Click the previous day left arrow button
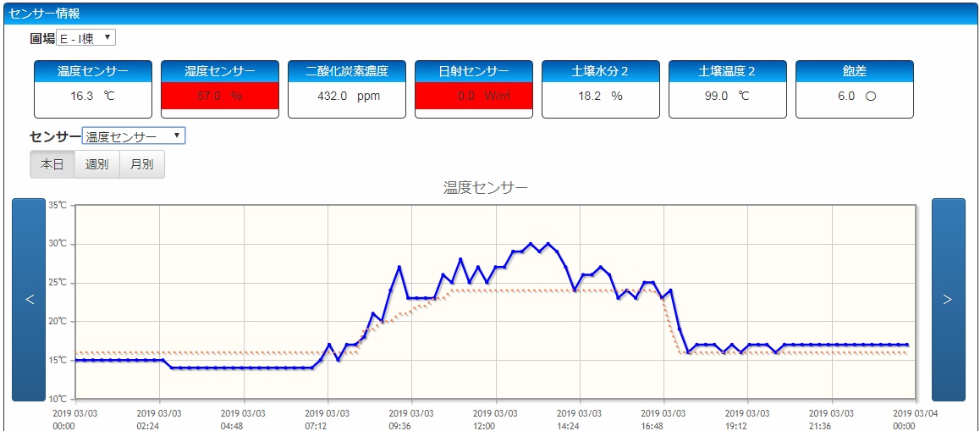Viewport: 980px width, 431px height. pyautogui.click(x=29, y=300)
